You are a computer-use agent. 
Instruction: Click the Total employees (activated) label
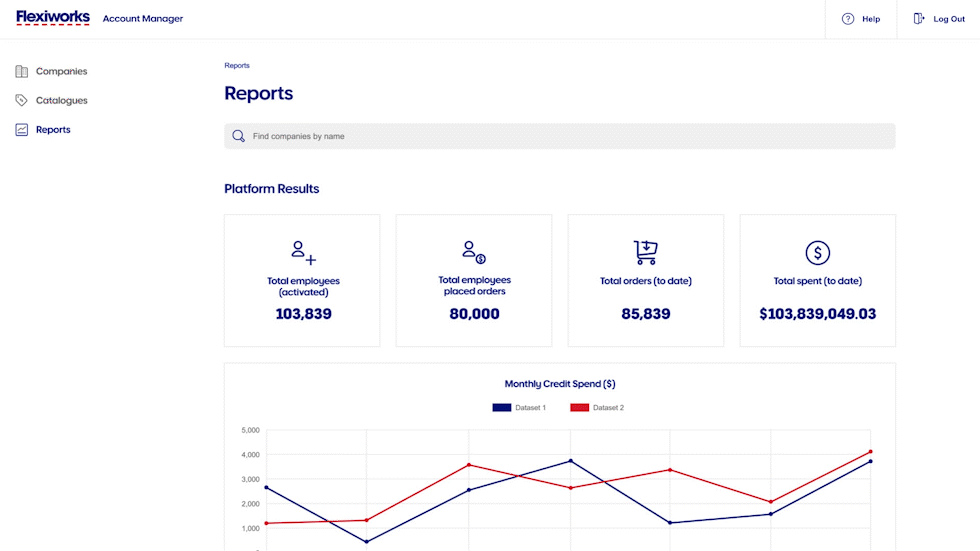coord(303,286)
